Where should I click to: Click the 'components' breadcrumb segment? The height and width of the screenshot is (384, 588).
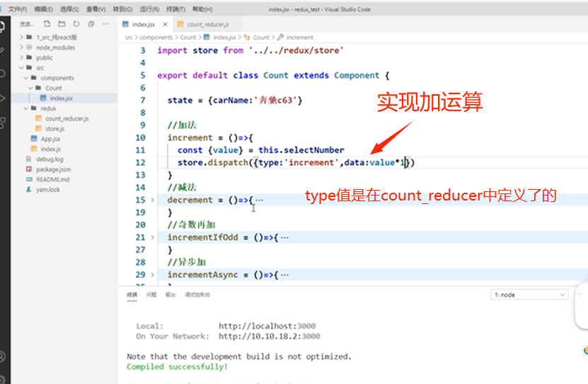tap(156, 37)
